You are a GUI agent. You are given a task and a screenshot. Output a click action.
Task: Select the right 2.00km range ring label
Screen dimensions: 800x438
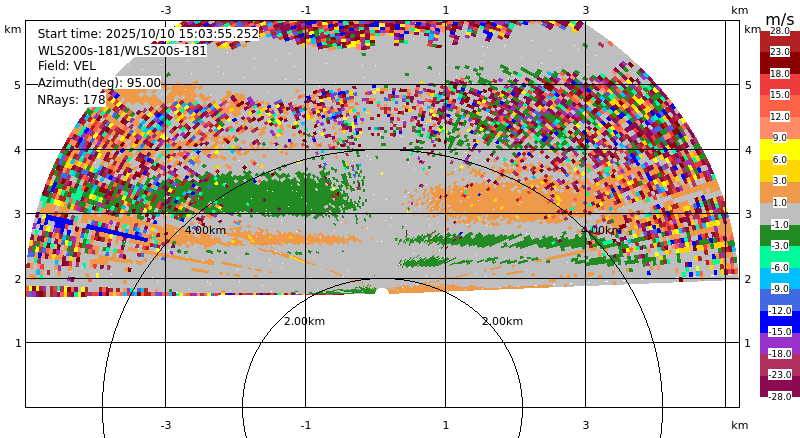(503, 321)
